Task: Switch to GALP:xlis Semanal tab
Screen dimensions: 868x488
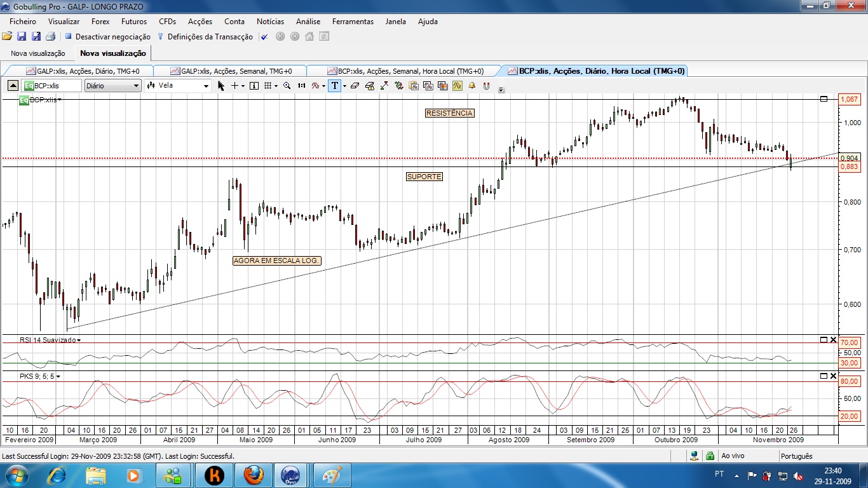Action: [x=229, y=71]
